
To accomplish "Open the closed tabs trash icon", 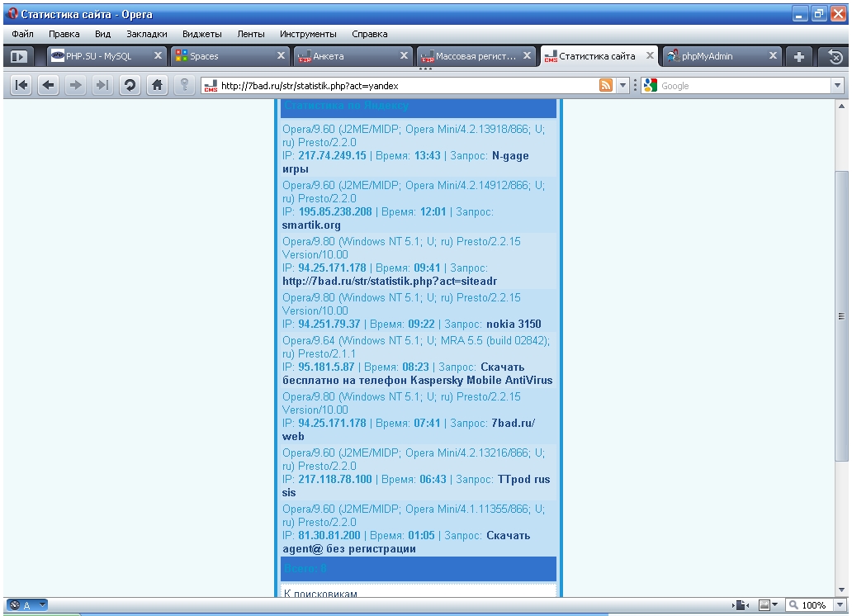I will coord(835,56).
